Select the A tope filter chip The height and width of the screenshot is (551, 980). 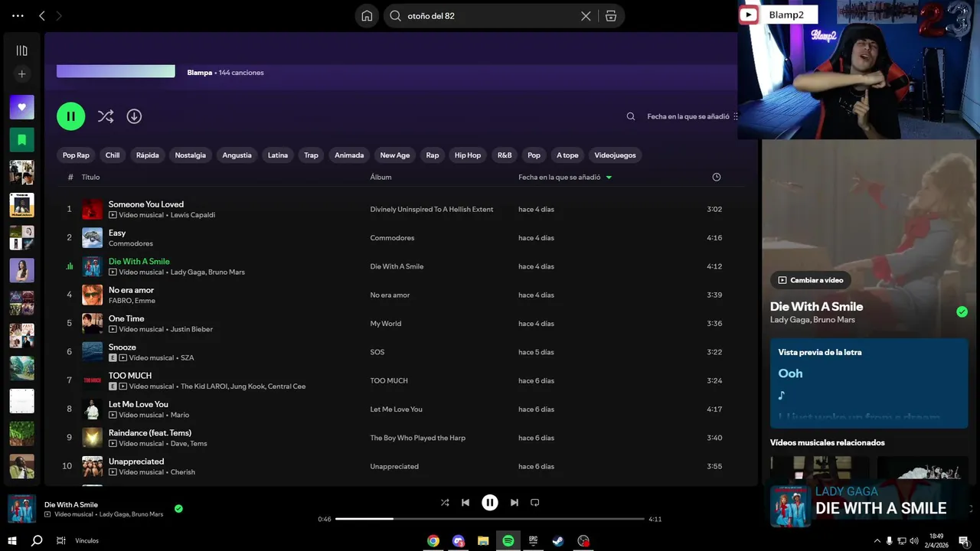tap(567, 155)
